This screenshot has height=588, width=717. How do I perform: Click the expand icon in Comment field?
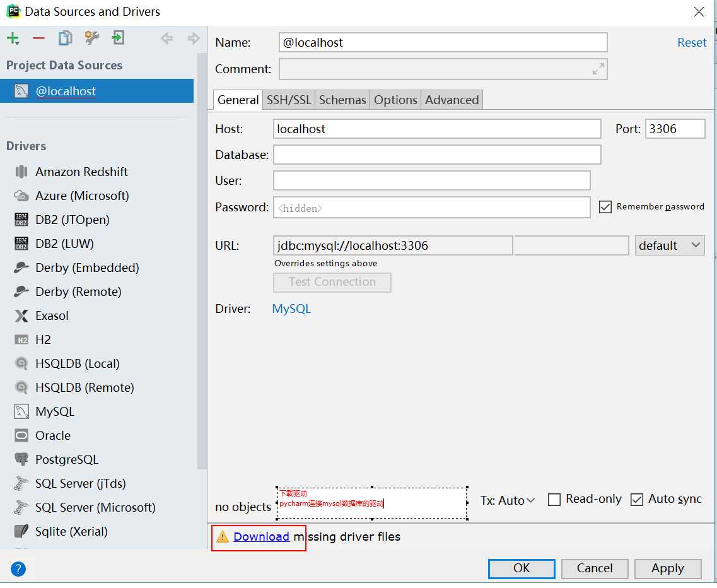point(598,69)
